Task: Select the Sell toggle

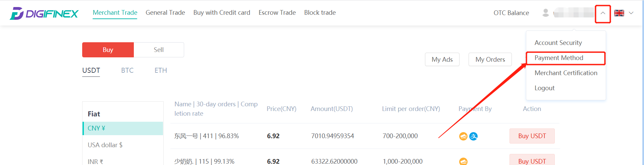Action: (x=159, y=50)
